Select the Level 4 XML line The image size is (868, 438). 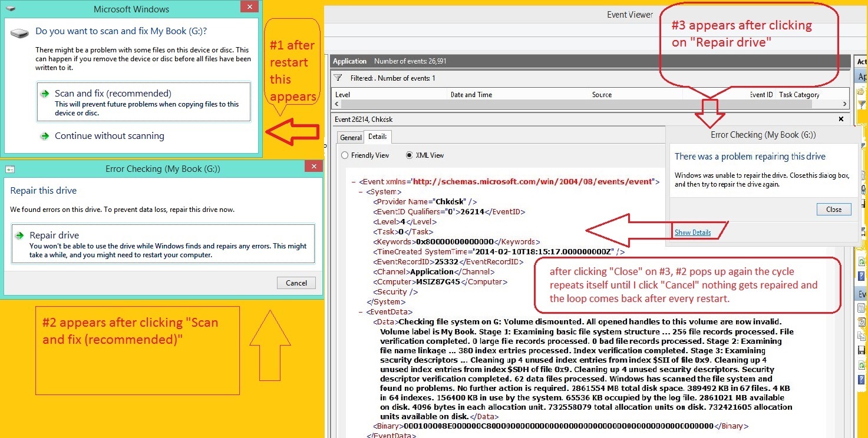tap(404, 222)
